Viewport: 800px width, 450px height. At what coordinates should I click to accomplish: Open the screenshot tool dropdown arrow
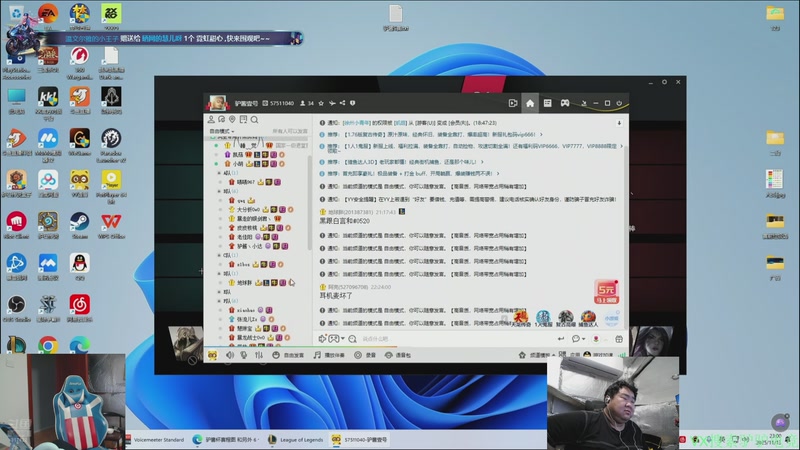tap(343, 338)
